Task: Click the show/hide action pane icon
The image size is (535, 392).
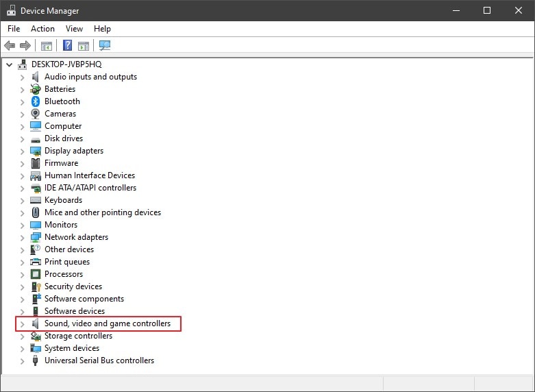Action: click(84, 46)
